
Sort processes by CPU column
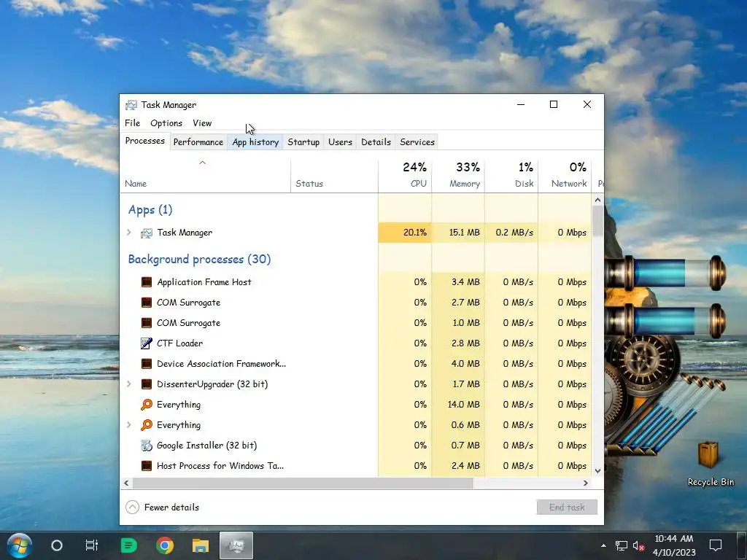click(405, 176)
